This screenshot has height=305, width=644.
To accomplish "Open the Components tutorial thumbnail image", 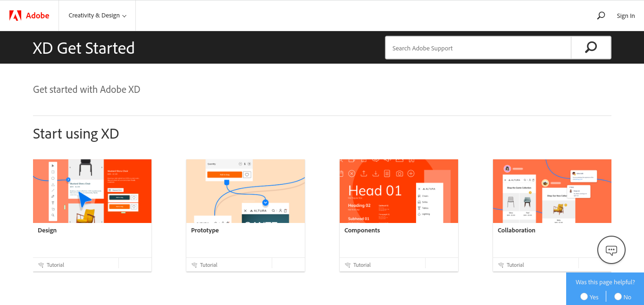I will coord(399,191).
